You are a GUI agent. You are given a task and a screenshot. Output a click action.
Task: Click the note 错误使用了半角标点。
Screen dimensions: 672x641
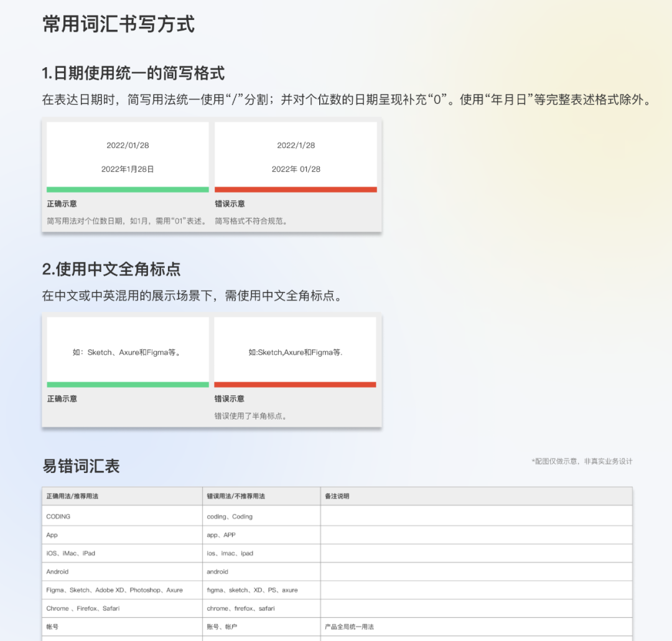[x=251, y=416]
